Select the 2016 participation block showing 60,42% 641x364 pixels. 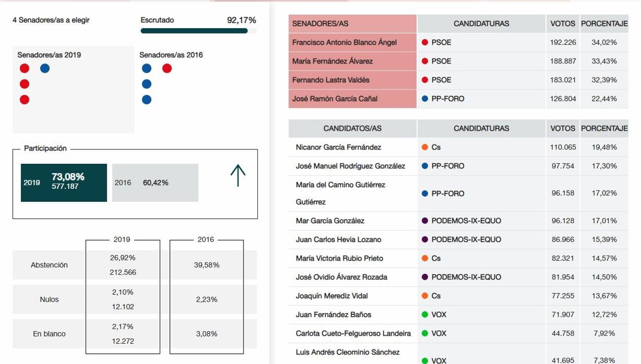tap(155, 183)
